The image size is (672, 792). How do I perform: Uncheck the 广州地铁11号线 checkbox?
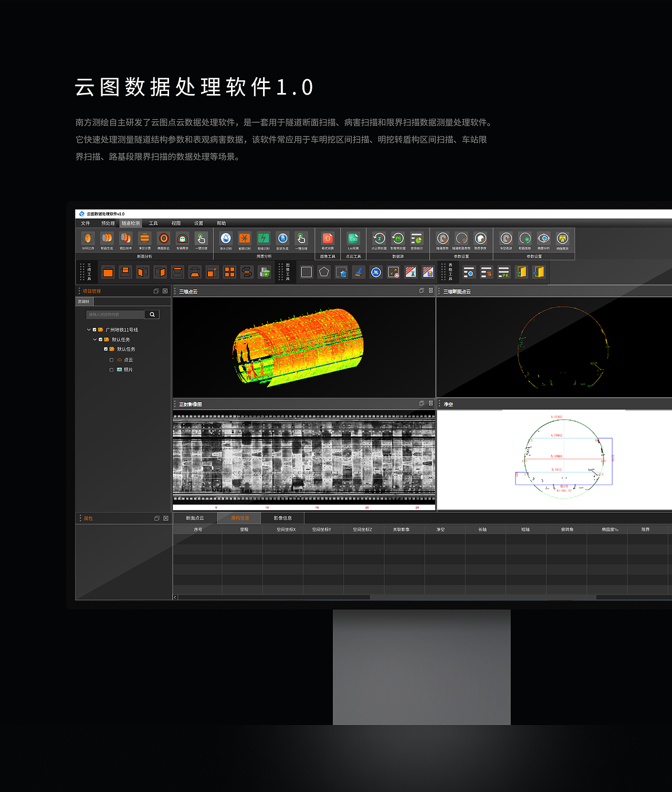click(x=94, y=330)
